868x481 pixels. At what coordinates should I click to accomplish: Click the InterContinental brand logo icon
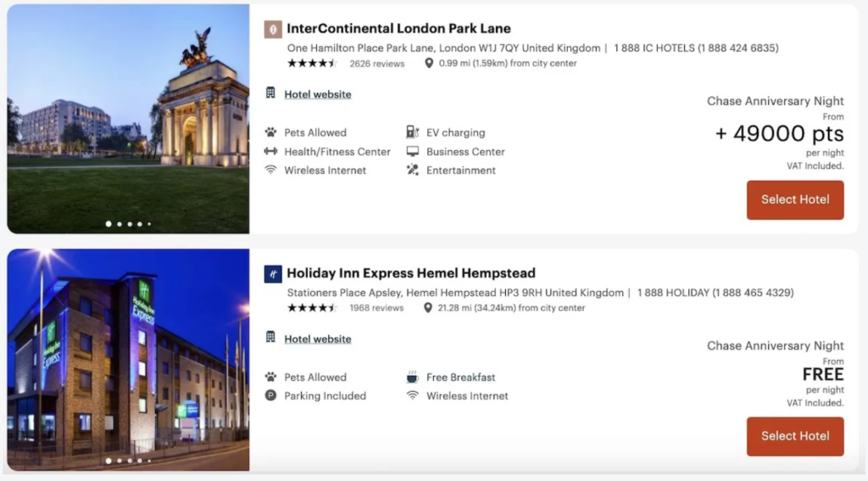point(272,29)
